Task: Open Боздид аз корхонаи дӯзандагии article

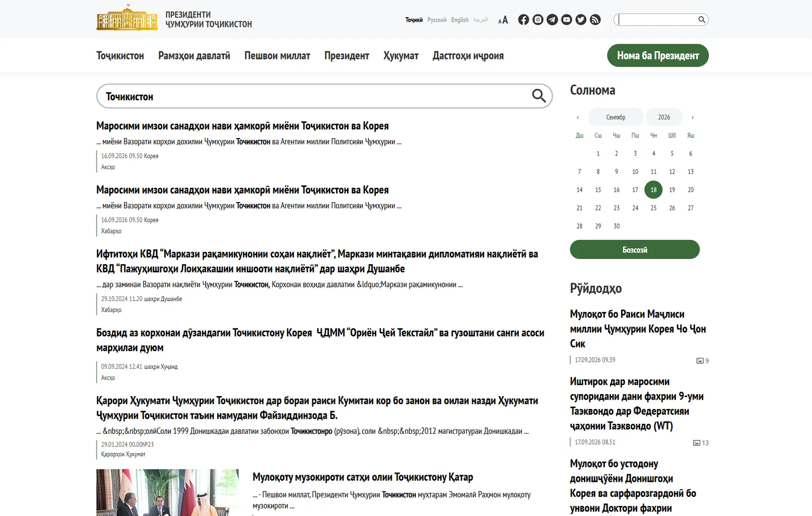Action: 320,340
